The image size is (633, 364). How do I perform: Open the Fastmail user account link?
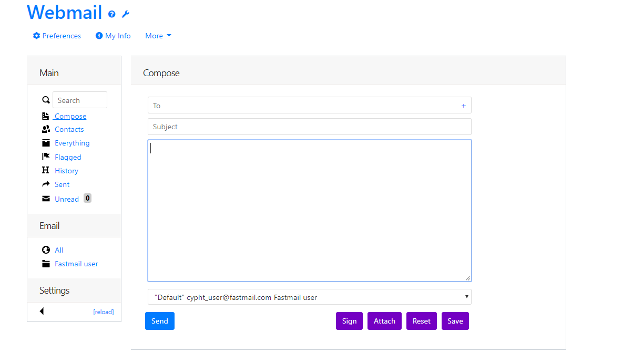pyautogui.click(x=76, y=264)
